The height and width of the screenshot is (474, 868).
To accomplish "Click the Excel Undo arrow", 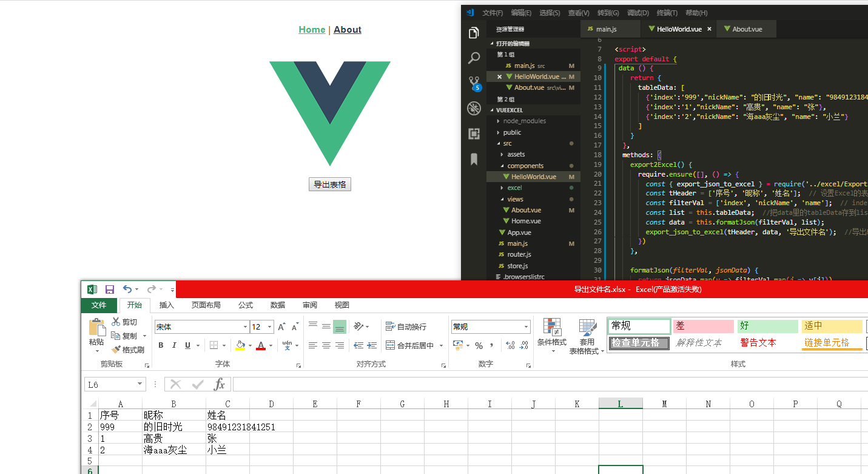I will pos(127,289).
